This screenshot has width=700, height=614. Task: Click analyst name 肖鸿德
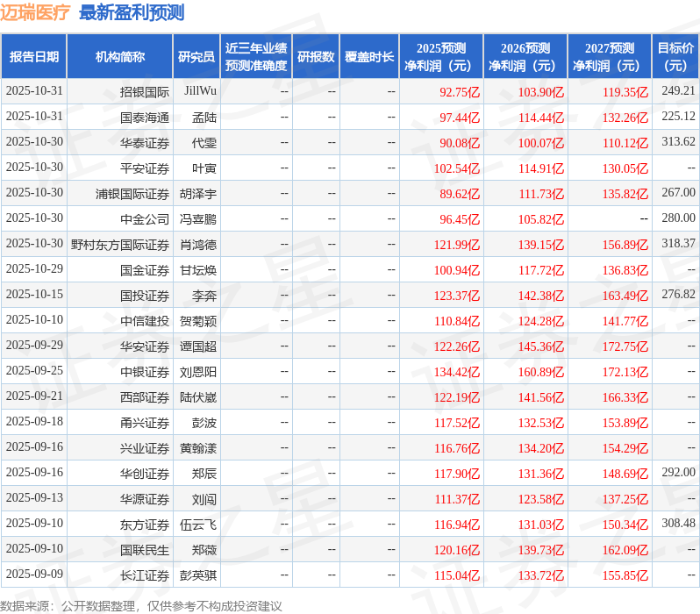198,245
